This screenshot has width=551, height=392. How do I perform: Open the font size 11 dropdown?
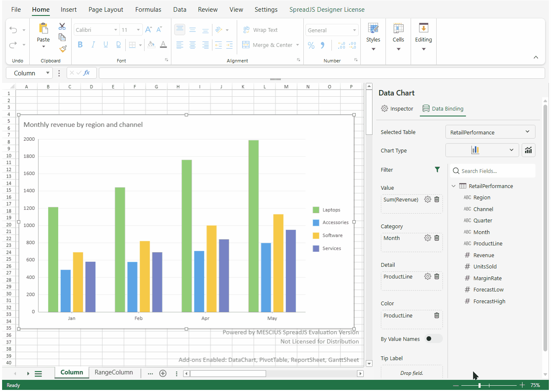click(x=138, y=30)
